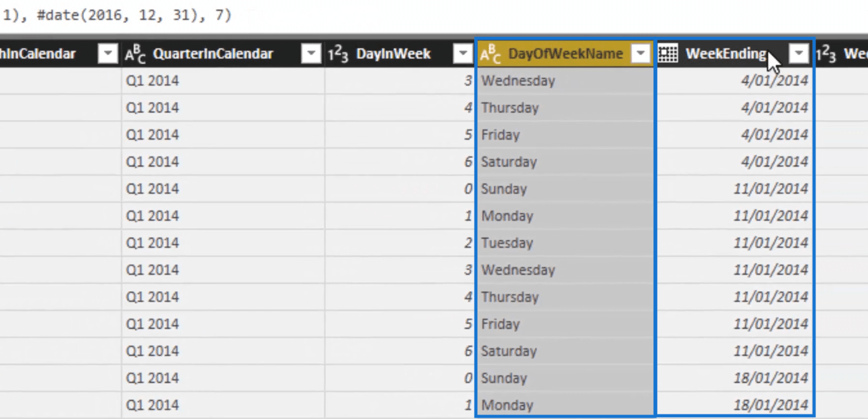Select the DayInWeek column header
Viewport: 868px width, 419px height.
(x=400, y=54)
